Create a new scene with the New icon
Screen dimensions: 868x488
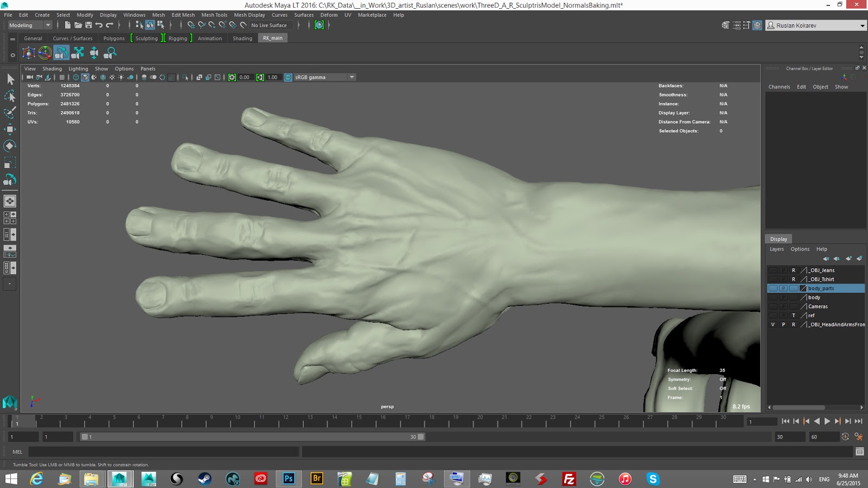click(67, 25)
